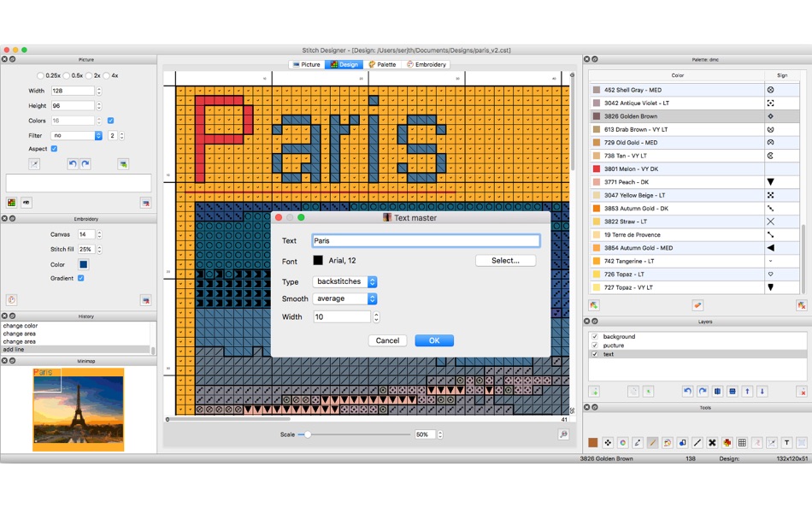Click the Embroidery Color swatch
Viewport: 812px width, 508px height.
click(x=83, y=264)
